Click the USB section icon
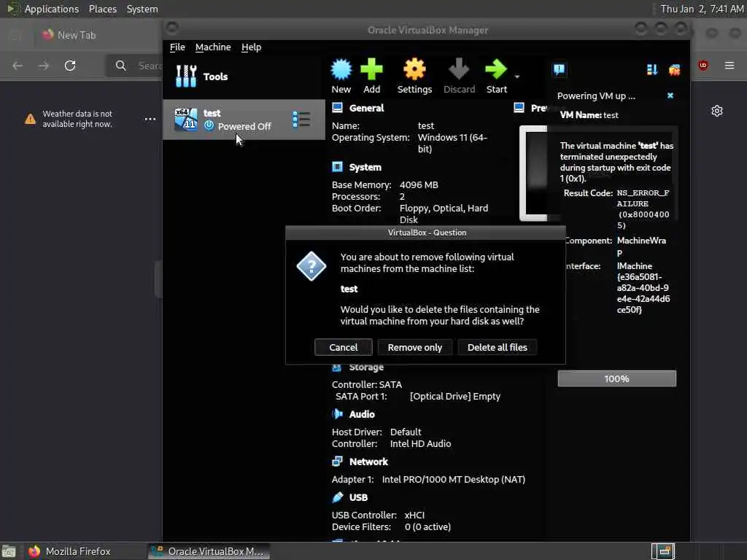The image size is (747, 560). (x=337, y=497)
